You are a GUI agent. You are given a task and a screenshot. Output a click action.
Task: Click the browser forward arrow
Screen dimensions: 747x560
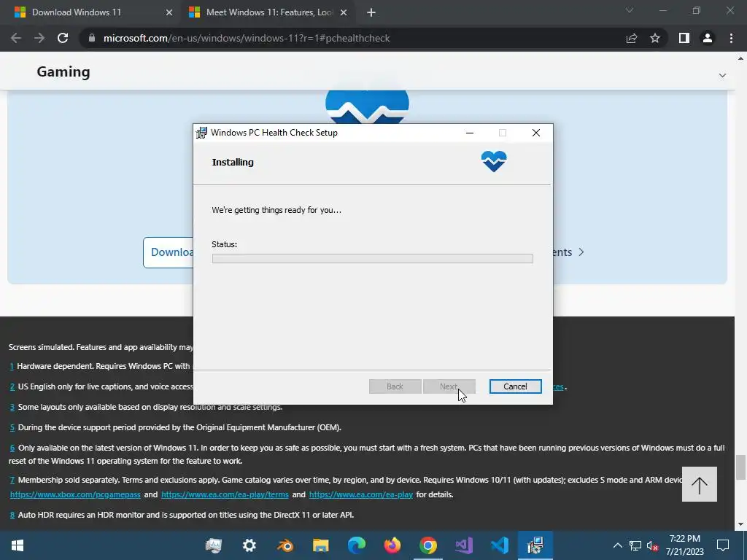39,38
